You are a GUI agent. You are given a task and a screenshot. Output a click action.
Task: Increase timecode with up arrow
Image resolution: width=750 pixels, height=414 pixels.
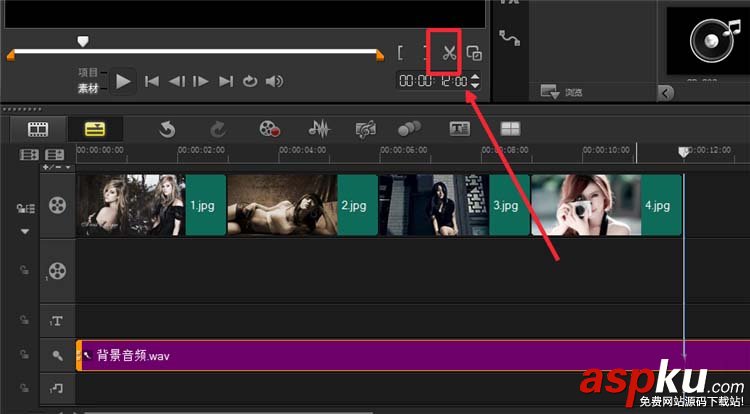[475, 76]
